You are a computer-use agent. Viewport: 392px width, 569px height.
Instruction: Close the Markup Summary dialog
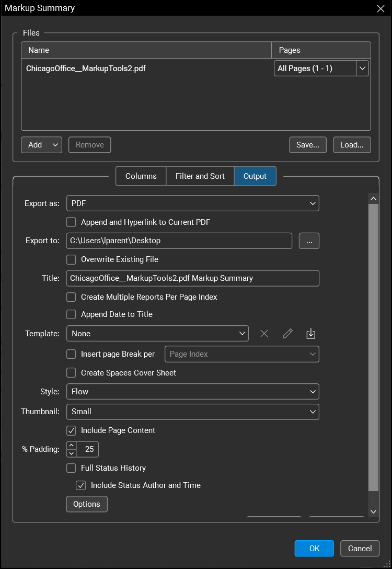click(381, 8)
